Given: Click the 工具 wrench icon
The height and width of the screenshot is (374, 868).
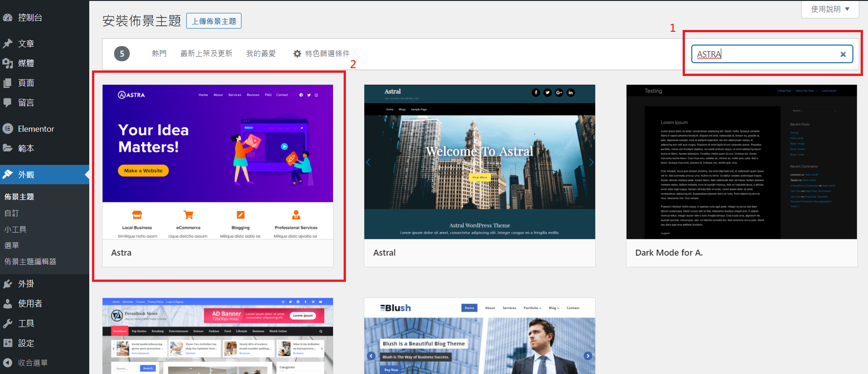Looking at the screenshot, I should coord(8,323).
